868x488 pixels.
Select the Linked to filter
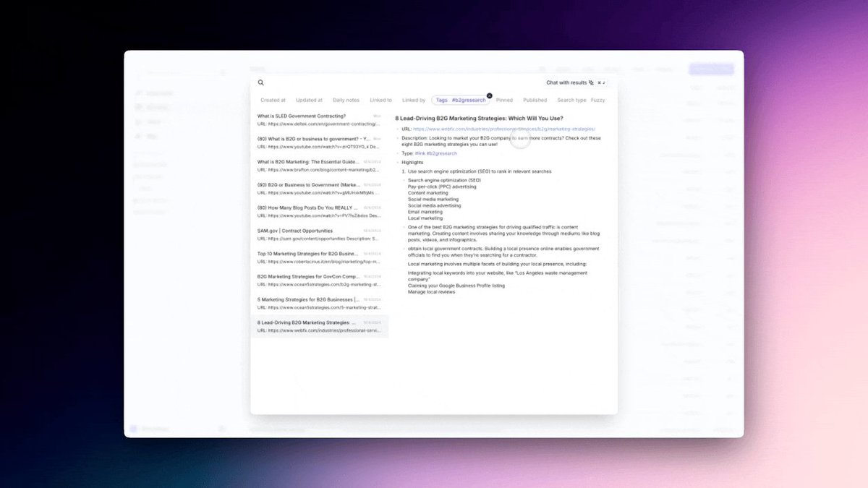click(x=380, y=100)
